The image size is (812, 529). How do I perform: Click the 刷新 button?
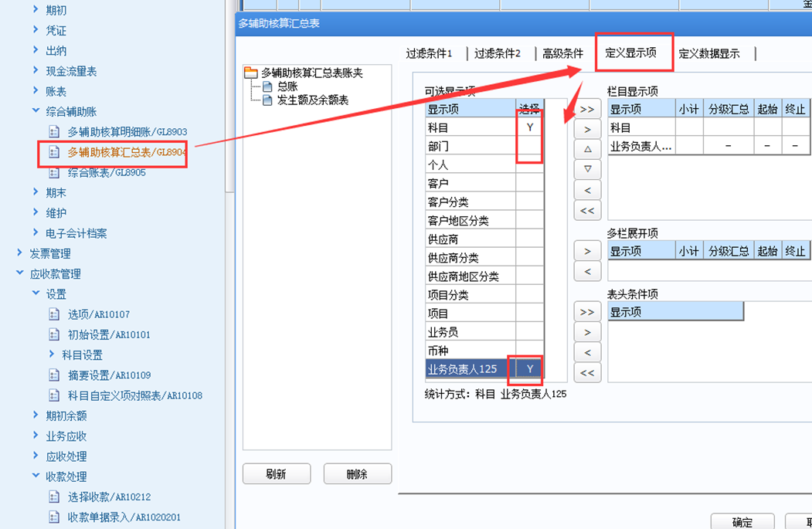pos(277,473)
